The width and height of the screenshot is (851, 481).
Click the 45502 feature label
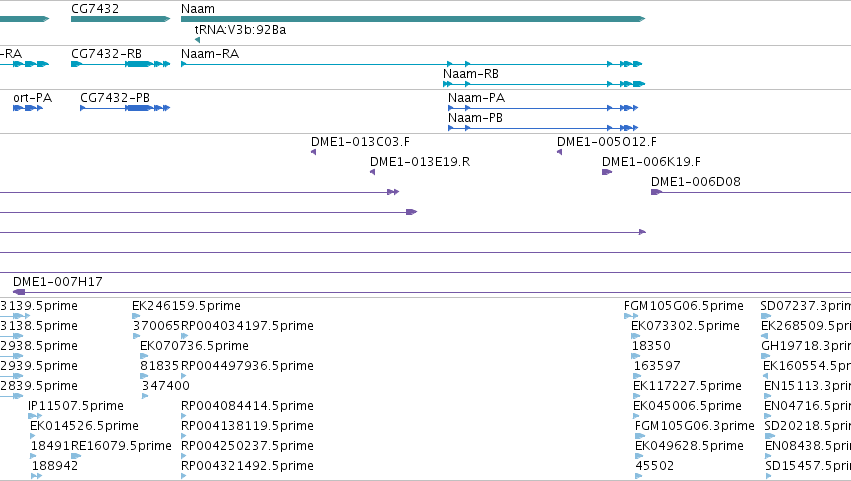click(655, 466)
